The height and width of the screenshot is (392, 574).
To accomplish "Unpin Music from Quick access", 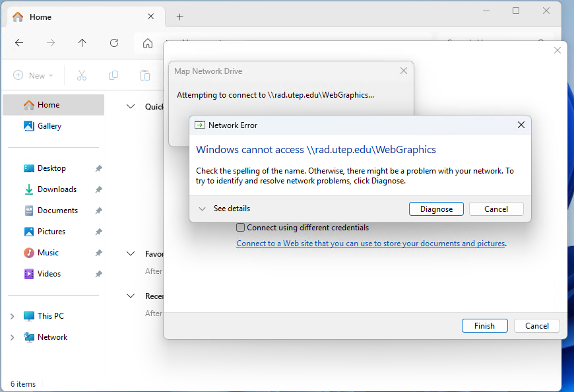I will coord(99,253).
